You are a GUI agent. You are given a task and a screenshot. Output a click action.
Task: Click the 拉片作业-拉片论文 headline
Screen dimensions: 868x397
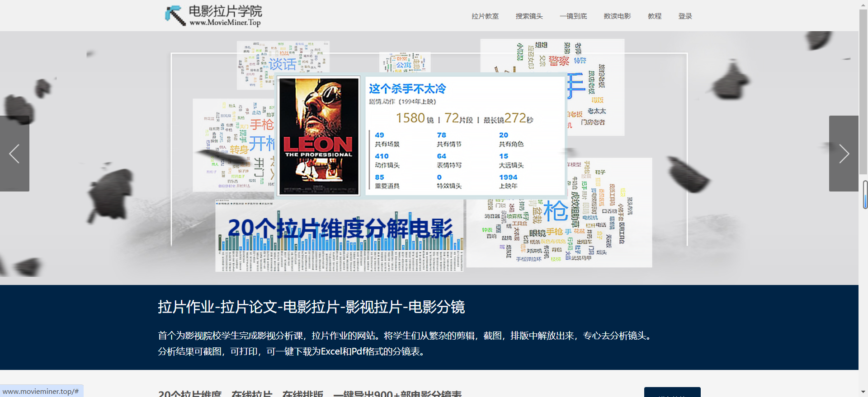(x=311, y=307)
